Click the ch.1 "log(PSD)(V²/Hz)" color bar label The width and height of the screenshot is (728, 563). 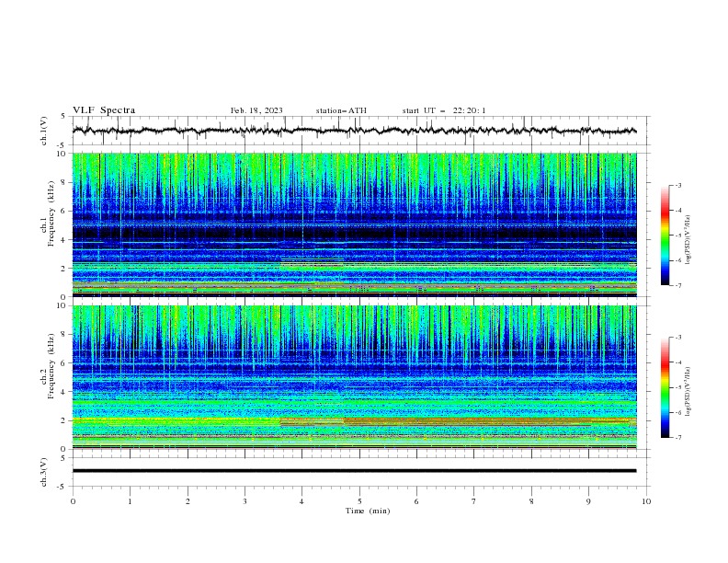(x=688, y=240)
